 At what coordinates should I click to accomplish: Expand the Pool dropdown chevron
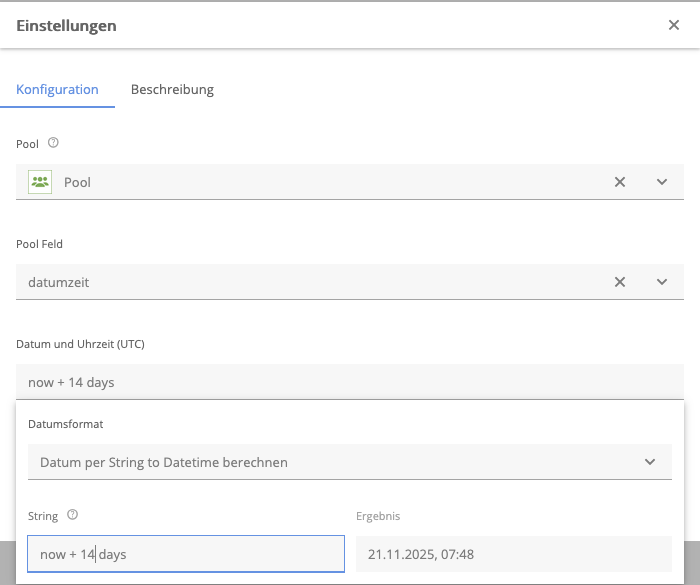pos(662,182)
